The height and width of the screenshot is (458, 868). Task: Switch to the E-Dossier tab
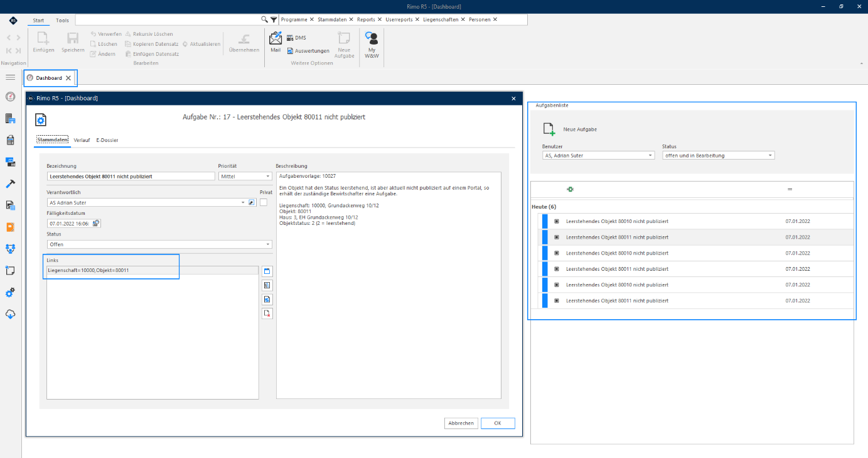[x=107, y=140]
